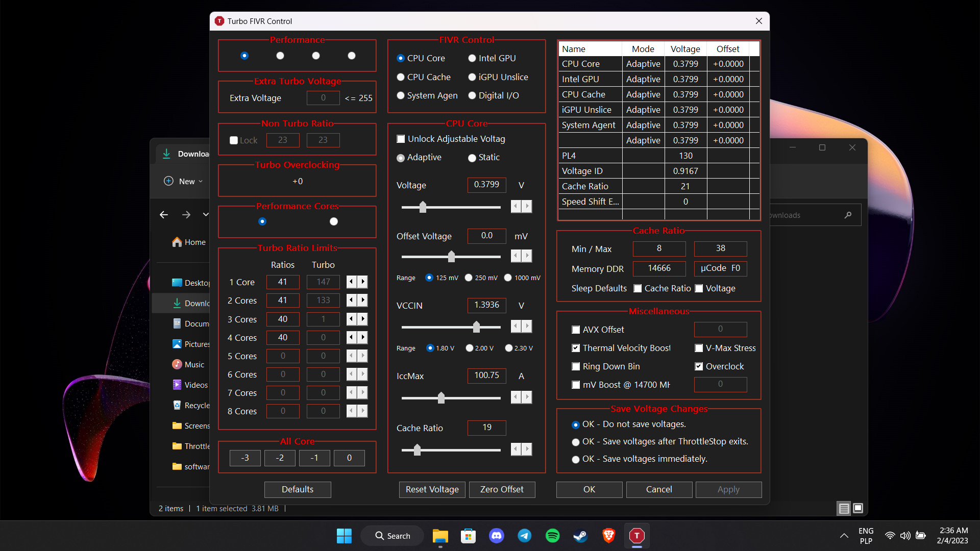Open Telegram from taskbar
Screen dimensions: 980x551
524,536
